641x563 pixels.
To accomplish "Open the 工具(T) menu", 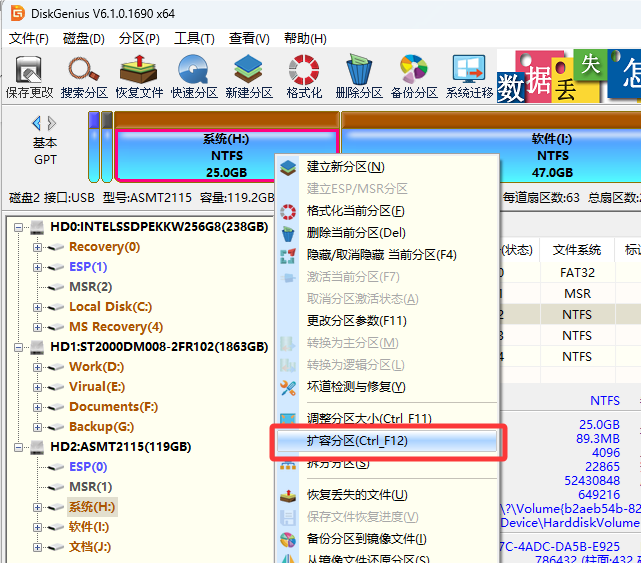I will tap(194, 38).
